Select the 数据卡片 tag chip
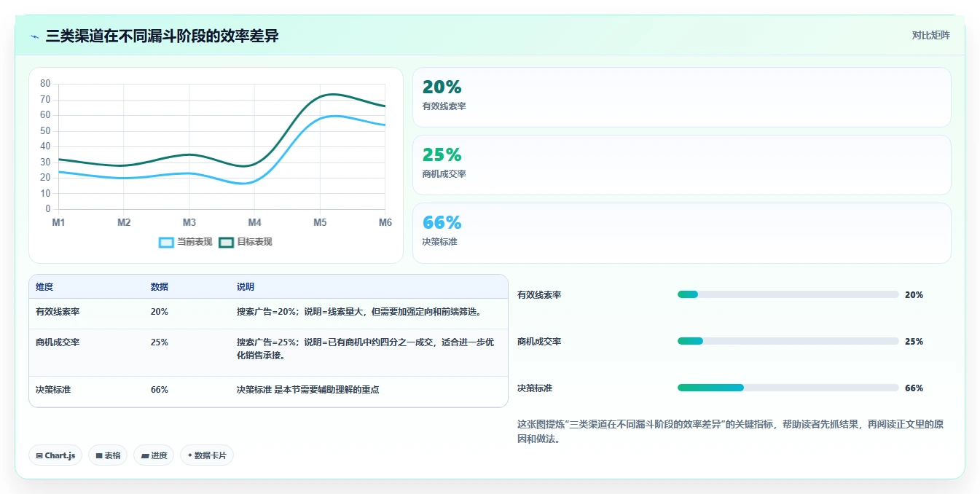Screen dimensions: 980x494 (x=207, y=455)
